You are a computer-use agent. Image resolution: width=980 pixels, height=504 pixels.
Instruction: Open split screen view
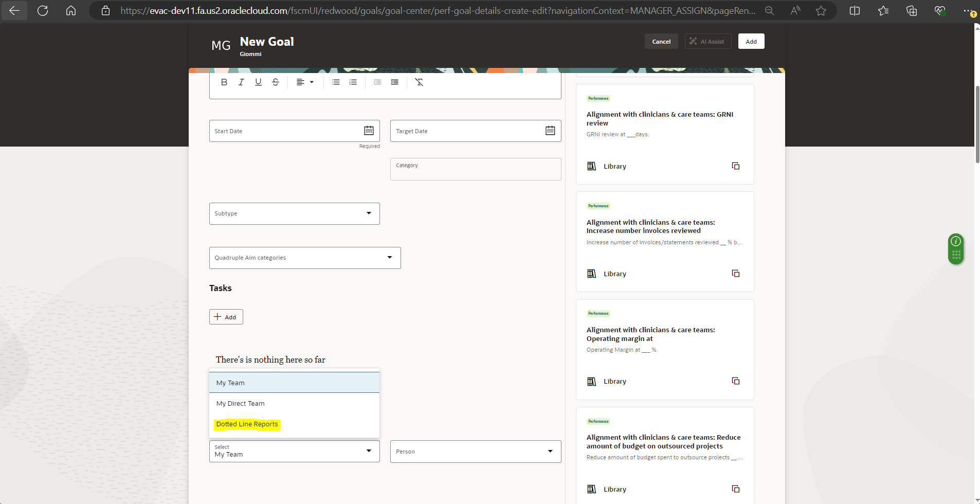click(855, 10)
